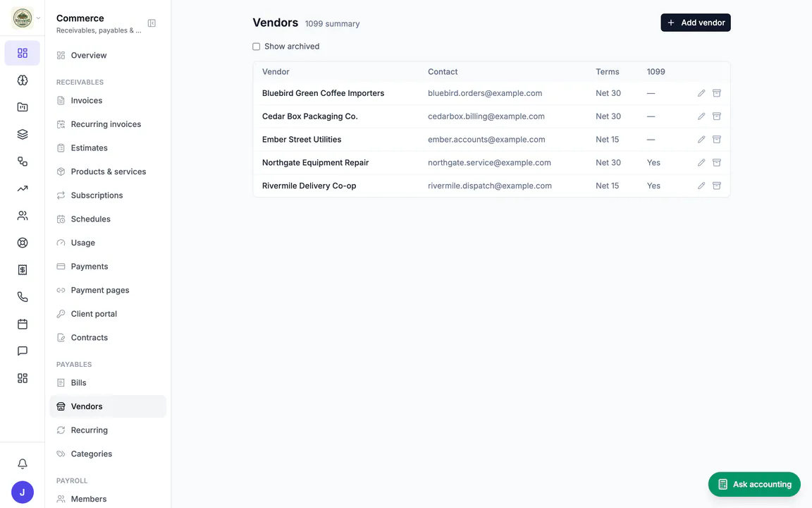This screenshot has height=508, width=812.
Task: Open notifications bell
Action: (x=23, y=464)
